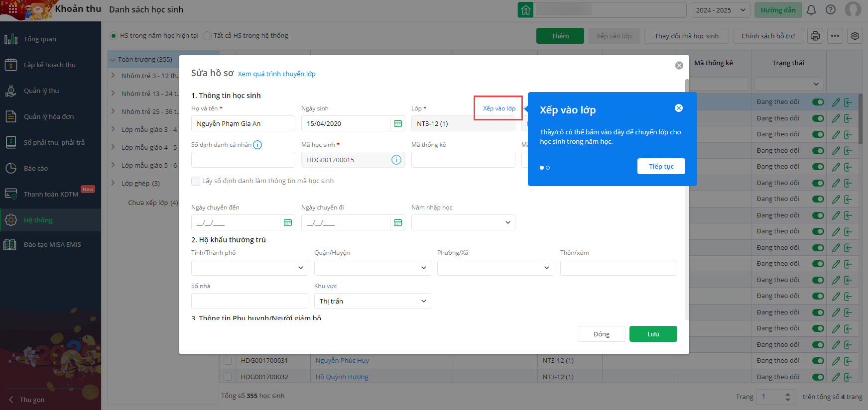Click the Họ và tên input field
Screen dimensions: 868x410
pyautogui.click(x=243, y=123)
